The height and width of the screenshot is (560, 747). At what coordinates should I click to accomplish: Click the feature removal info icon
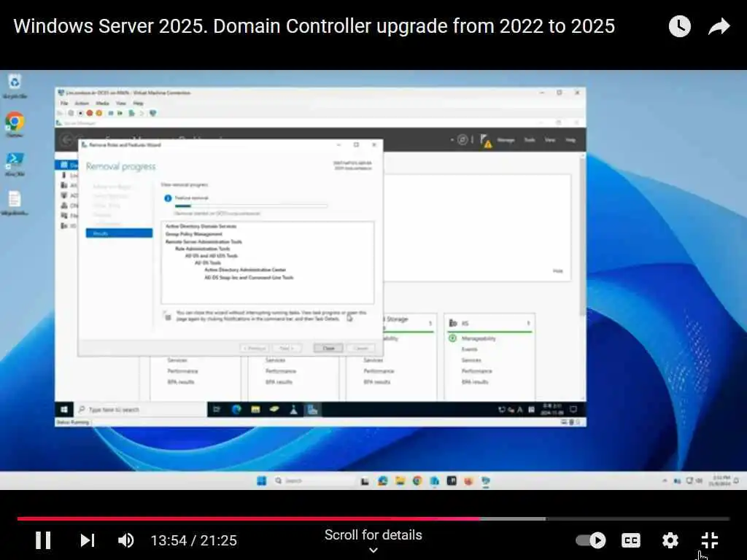pyautogui.click(x=168, y=198)
